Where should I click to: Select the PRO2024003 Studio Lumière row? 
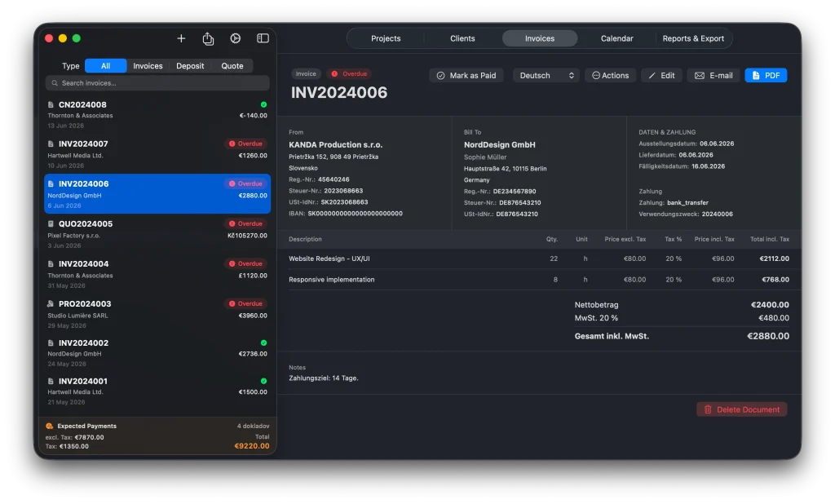(x=157, y=314)
